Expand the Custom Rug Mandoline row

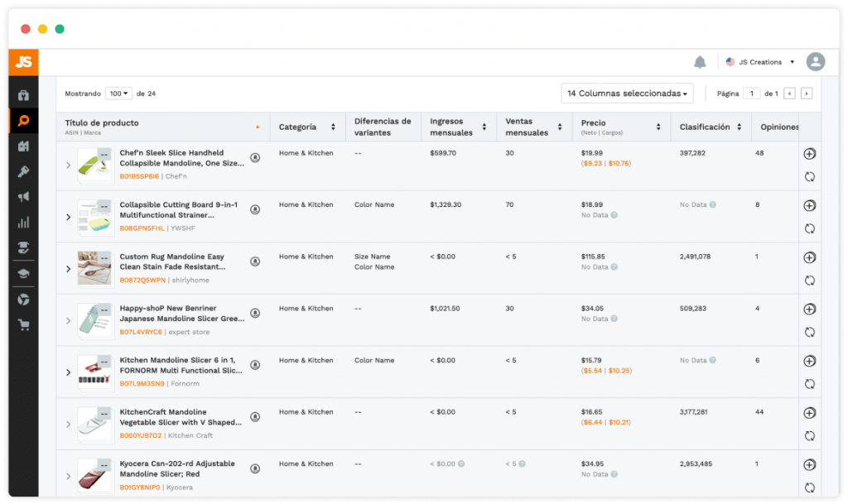click(68, 269)
